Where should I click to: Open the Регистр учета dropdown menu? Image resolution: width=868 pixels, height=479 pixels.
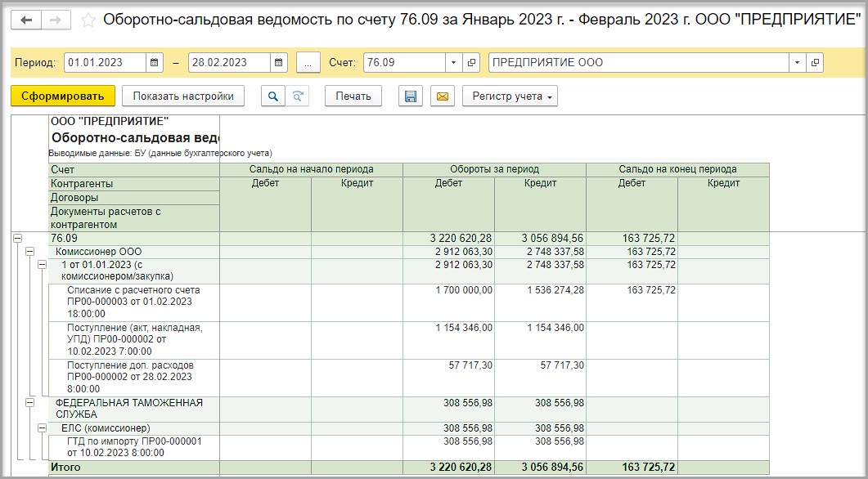click(x=510, y=96)
